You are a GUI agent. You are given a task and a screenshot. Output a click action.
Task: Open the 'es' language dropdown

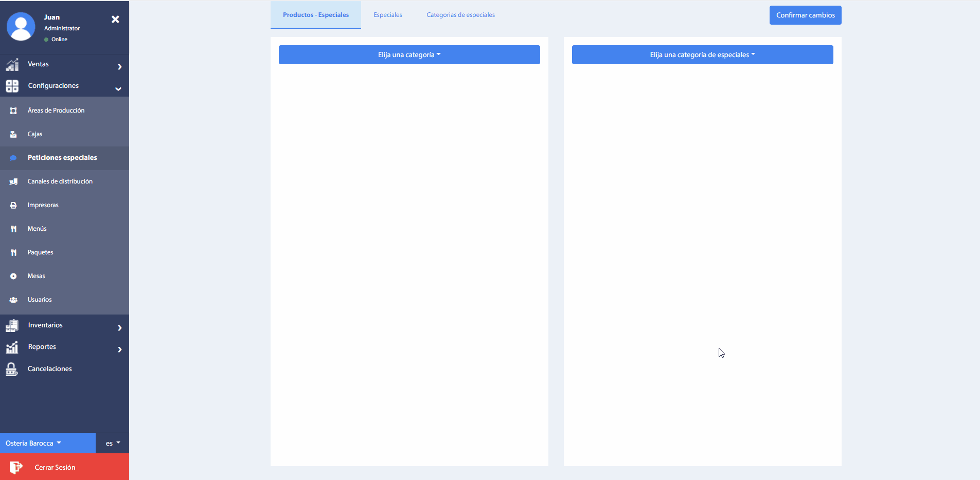[112, 443]
